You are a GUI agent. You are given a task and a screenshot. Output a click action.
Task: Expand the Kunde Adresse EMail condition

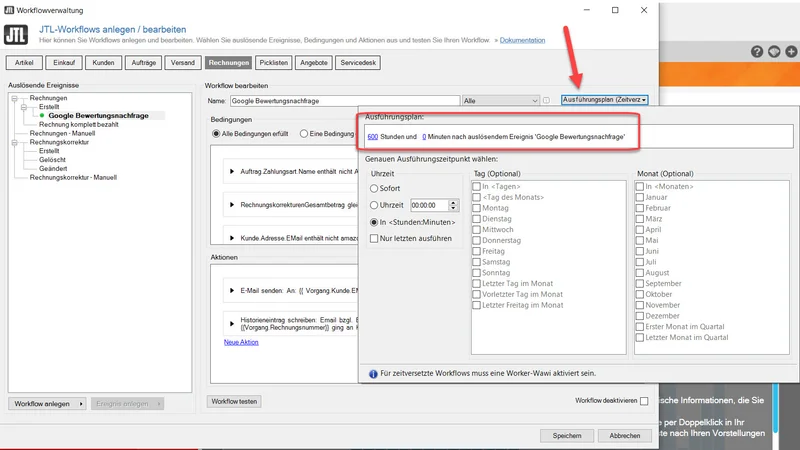232,238
